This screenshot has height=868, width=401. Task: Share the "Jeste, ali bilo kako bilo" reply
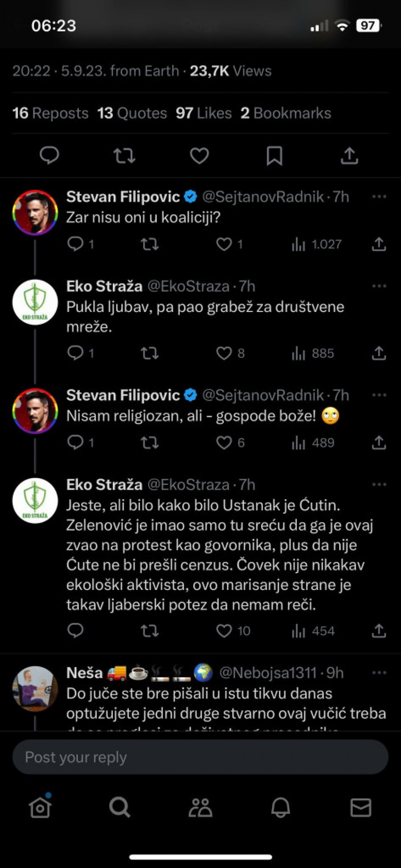point(379,631)
